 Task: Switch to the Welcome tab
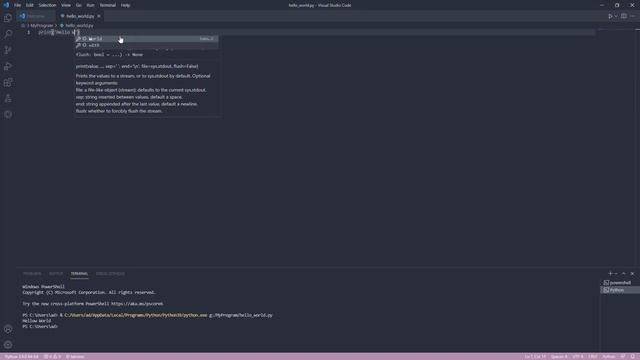pos(36,16)
